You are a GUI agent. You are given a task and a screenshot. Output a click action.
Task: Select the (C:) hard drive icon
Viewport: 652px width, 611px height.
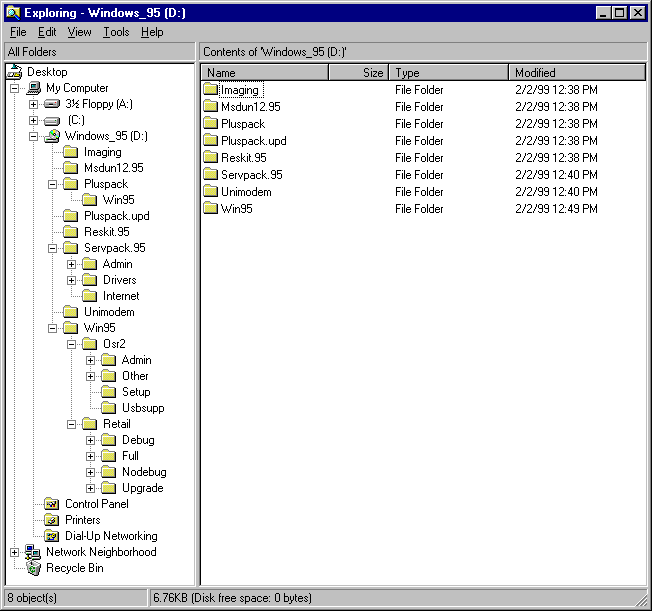coord(52,121)
